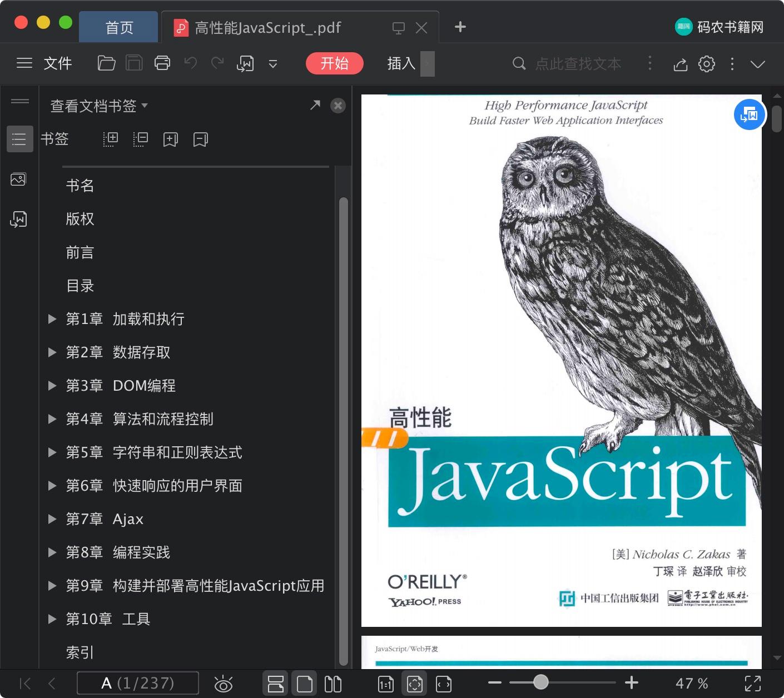Screen dimensions: 784x698
Task: Expand 第7章 Ajax
Action: [52, 519]
